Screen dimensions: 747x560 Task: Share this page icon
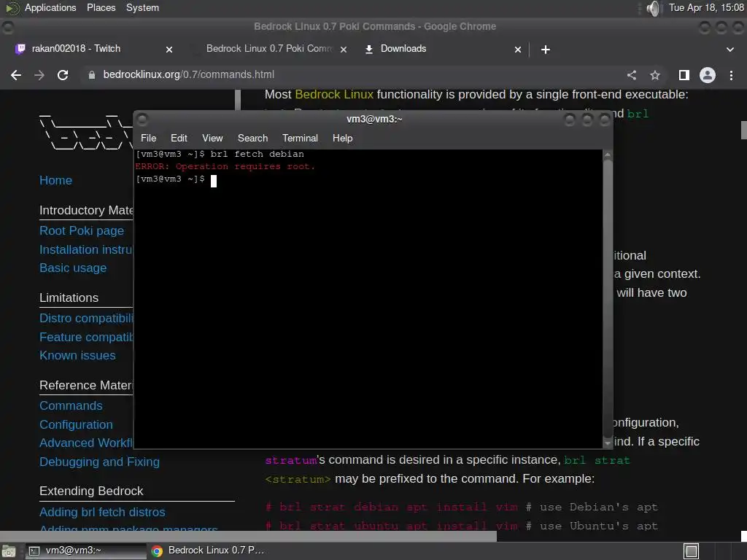(632, 75)
